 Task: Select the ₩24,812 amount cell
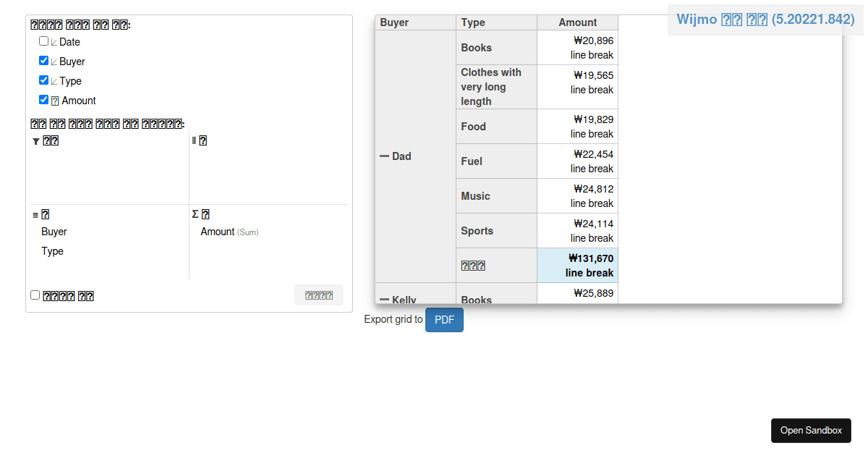click(578, 196)
